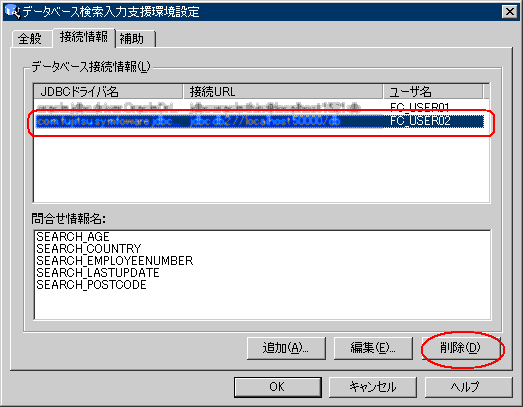Choose the SEARCH_EMPLOYEENUMBER entry
Screen dimensions: 523x407
tap(114, 261)
